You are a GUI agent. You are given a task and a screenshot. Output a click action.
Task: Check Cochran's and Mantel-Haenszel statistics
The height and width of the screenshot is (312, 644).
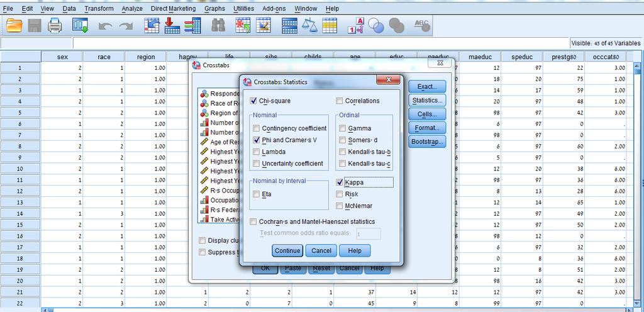tap(253, 221)
